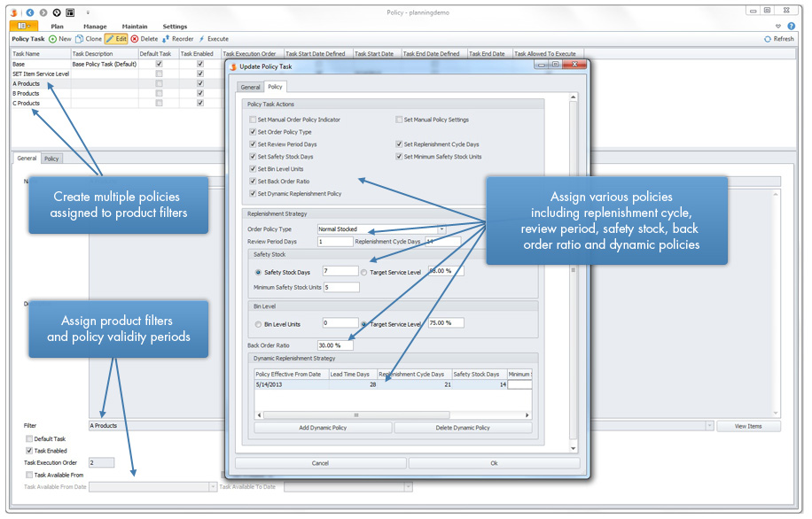Image resolution: width=812 pixels, height=519 pixels.
Task: Switch to General tab in Update Policy Task dialog
Action: [251, 88]
